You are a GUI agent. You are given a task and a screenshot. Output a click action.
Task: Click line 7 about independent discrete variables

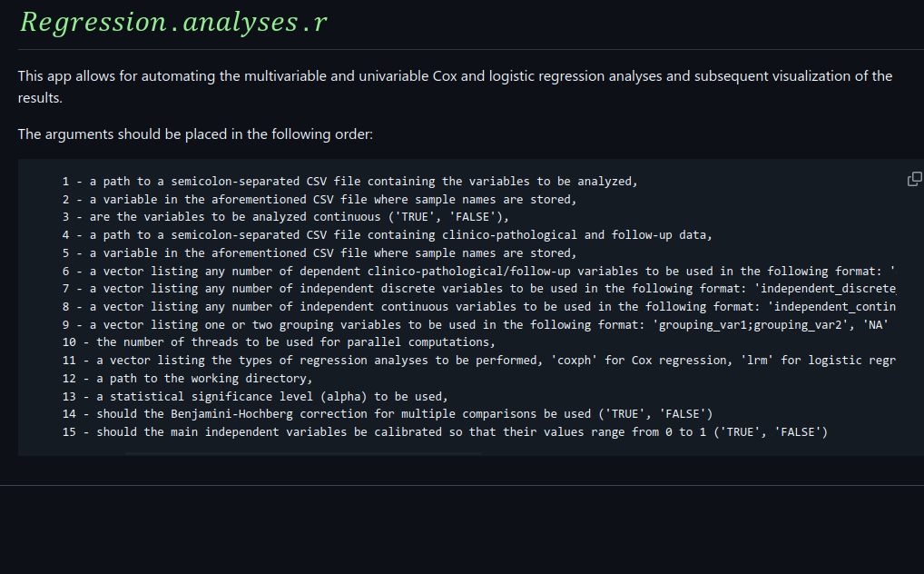pyautogui.click(x=478, y=289)
